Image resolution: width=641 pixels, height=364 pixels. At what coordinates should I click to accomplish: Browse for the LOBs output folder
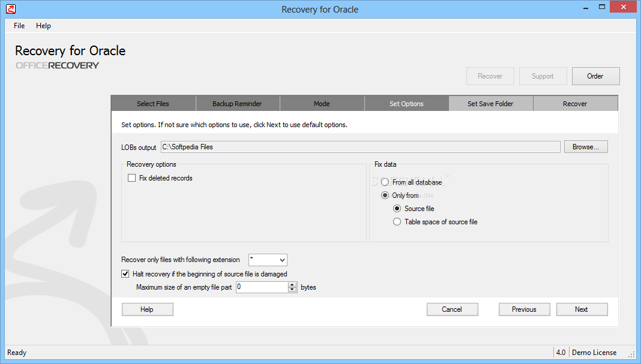(x=586, y=147)
